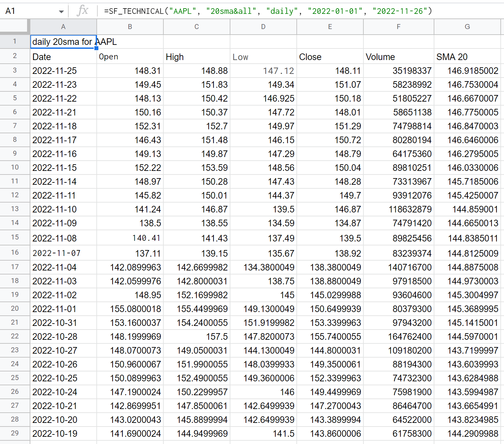Click date cell 2022-11-23

63,84
